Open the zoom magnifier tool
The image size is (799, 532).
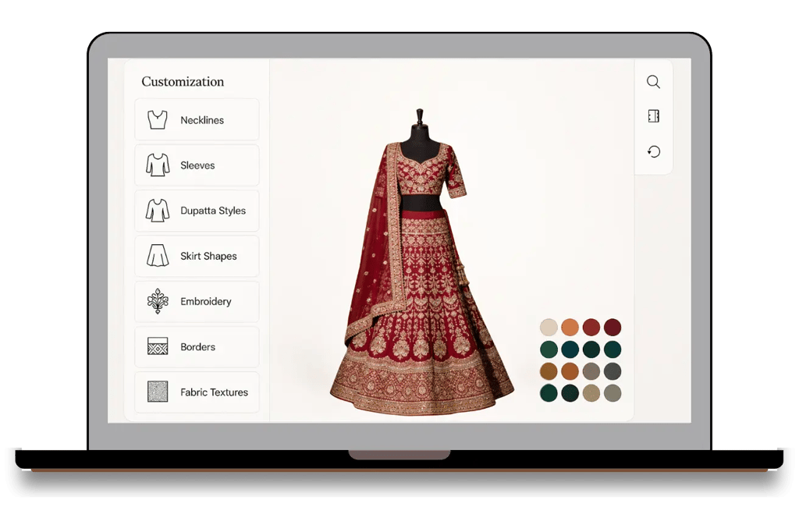click(x=653, y=81)
